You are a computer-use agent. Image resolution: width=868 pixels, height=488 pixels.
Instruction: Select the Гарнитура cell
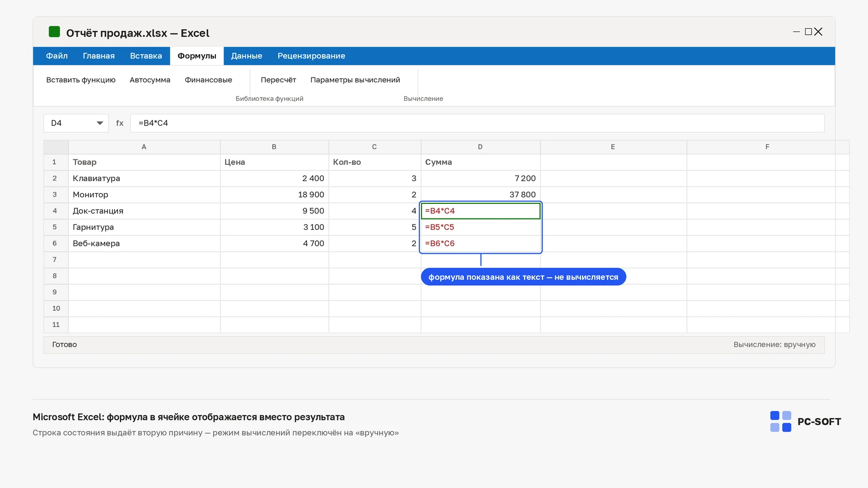144,227
